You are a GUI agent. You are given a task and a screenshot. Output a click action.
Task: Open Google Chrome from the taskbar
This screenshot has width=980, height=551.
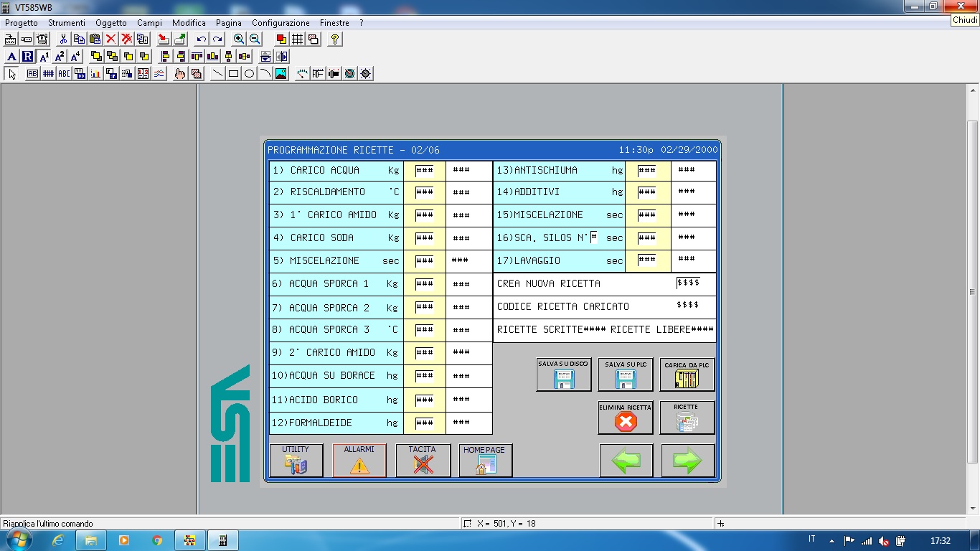click(x=157, y=540)
